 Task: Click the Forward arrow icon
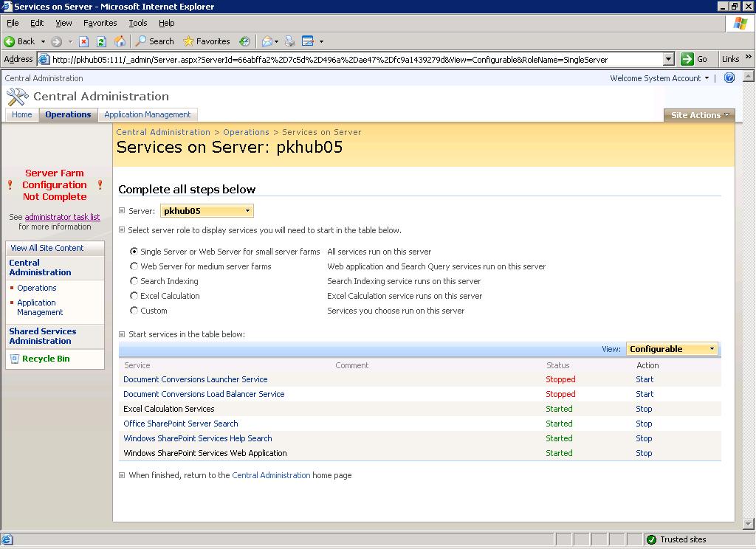(56, 41)
